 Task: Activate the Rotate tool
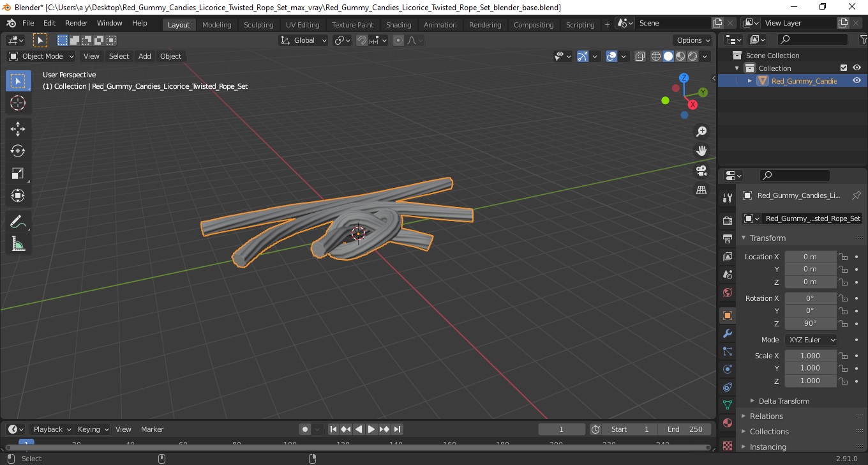(x=18, y=151)
